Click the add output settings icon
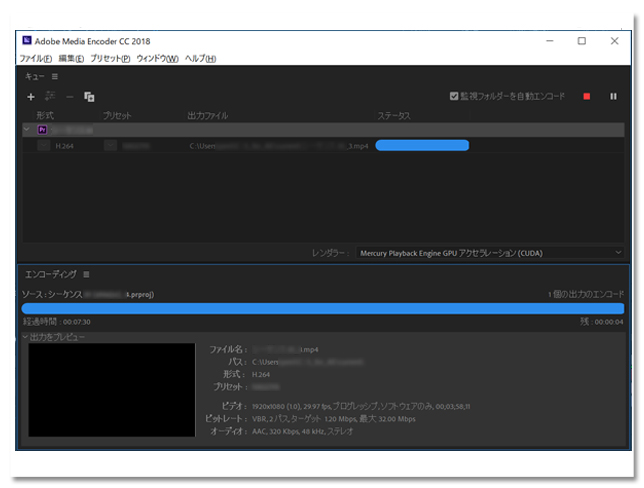 point(50,96)
